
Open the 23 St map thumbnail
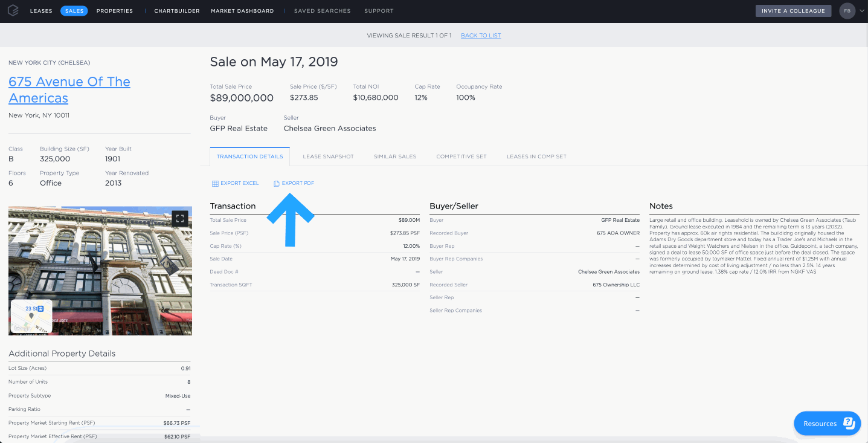coord(31,316)
